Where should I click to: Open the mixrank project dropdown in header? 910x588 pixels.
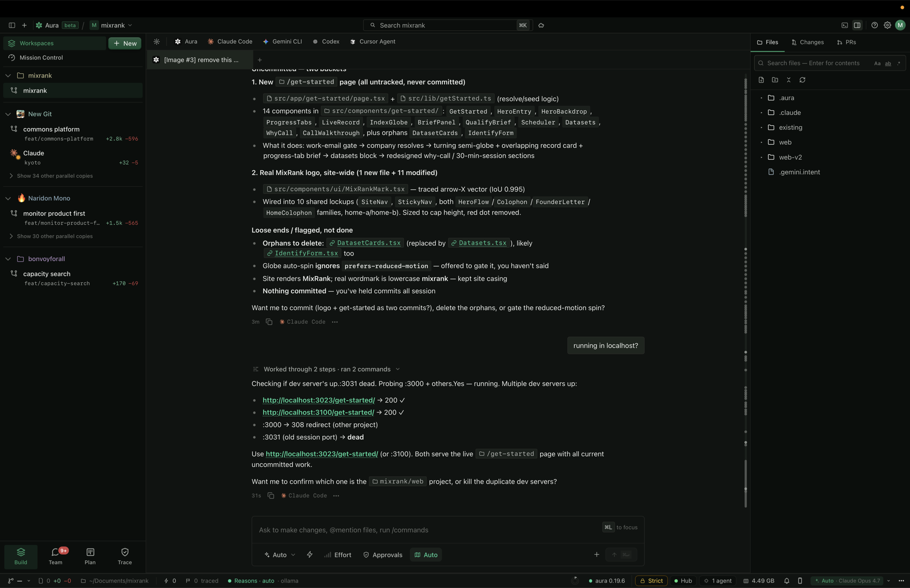(x=111, y=25)
